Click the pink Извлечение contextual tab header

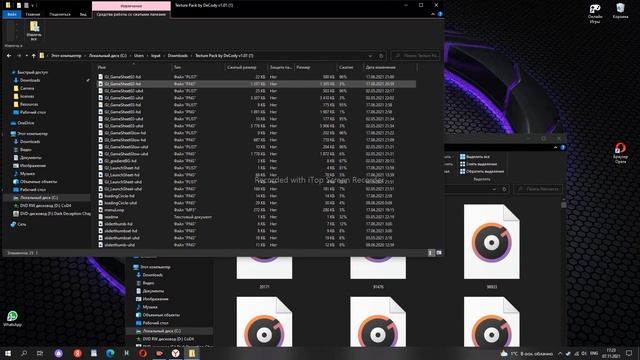click(131, 6)
